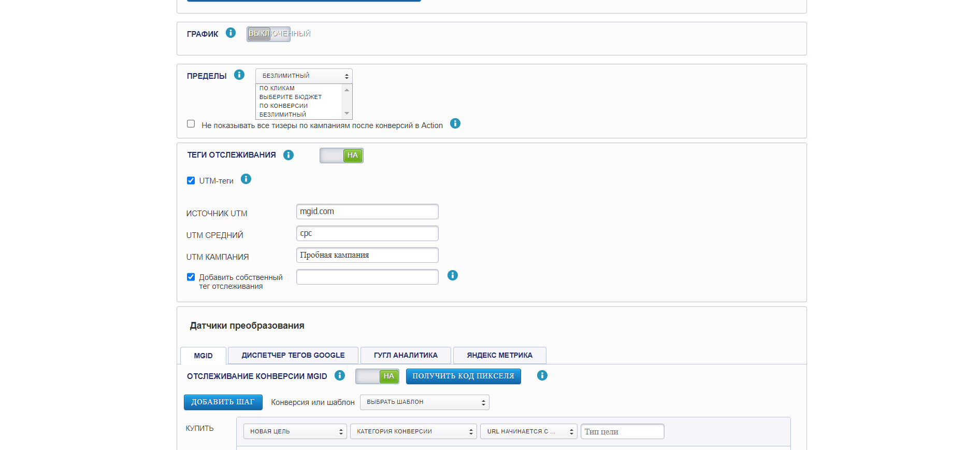This screenshot has width=980, height=450.
Task: Show info for ТЕГИ ОТСЛЕЖИВАНИЯ
Action: point(289,155)
